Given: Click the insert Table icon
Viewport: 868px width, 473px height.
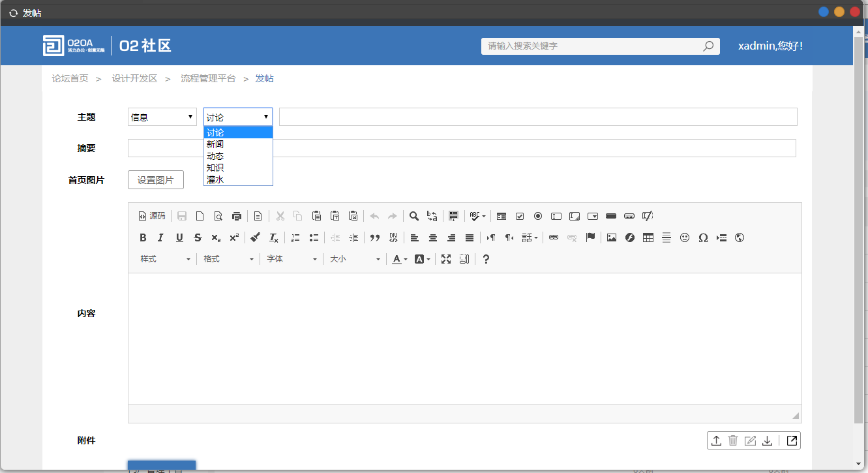Looking at the screenshot, I should pyautogui.click(x=648, y=237).
